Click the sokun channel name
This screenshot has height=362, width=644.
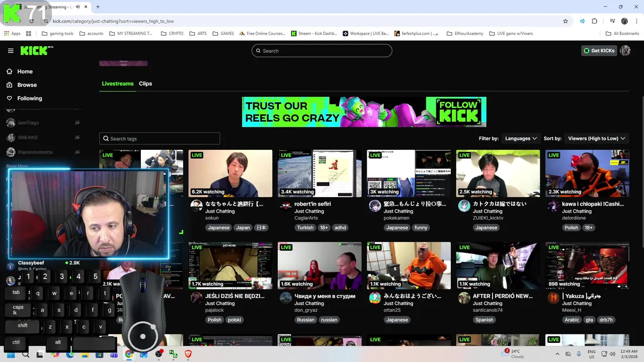212,218
